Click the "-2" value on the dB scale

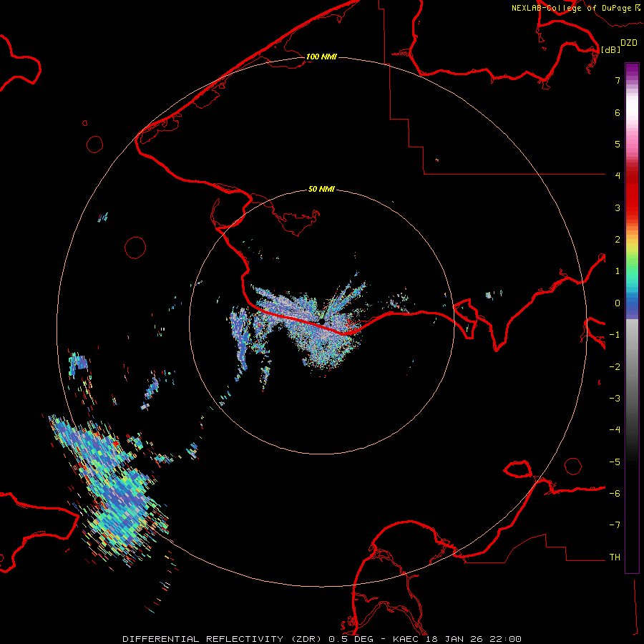pyautogui.click(x=615, y=367)
